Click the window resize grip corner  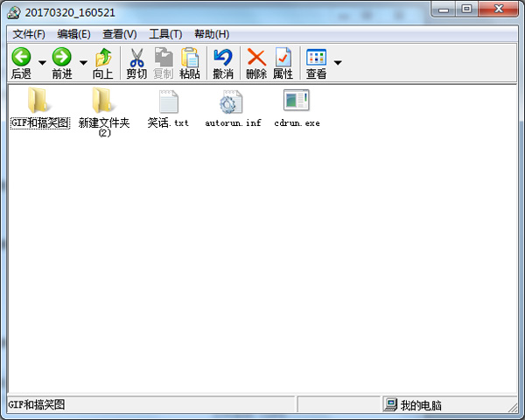[x=513, y=408]
